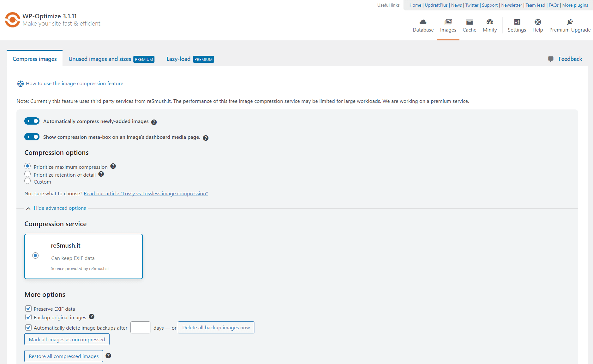Open the Database optimization section
The image size is (593, 364).
[x=423, y=25]
